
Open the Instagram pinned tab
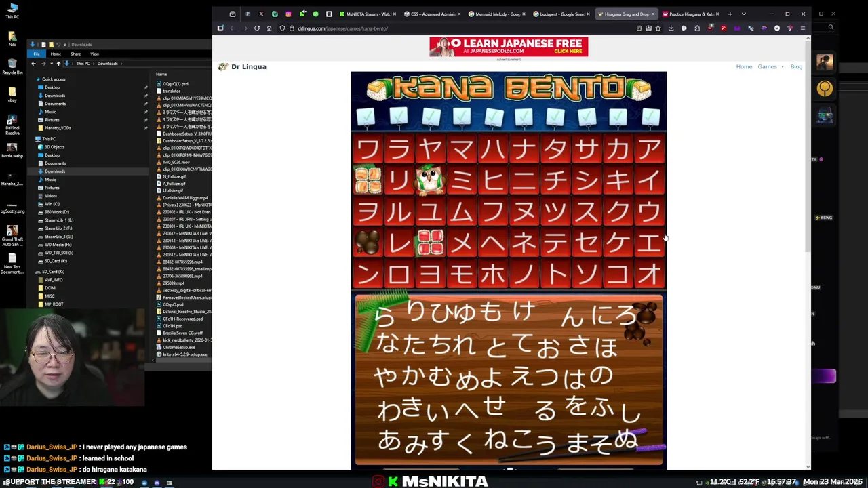tap(288, 14)
